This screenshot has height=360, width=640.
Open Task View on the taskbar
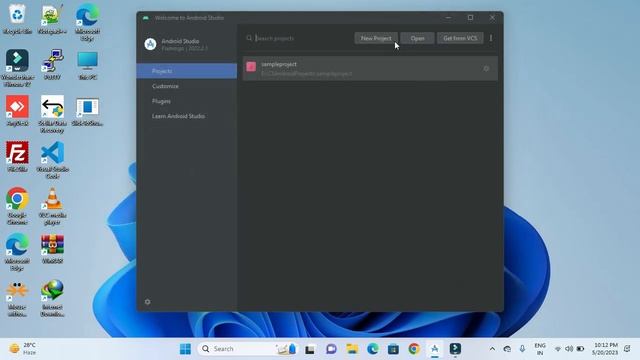(310, 349)
